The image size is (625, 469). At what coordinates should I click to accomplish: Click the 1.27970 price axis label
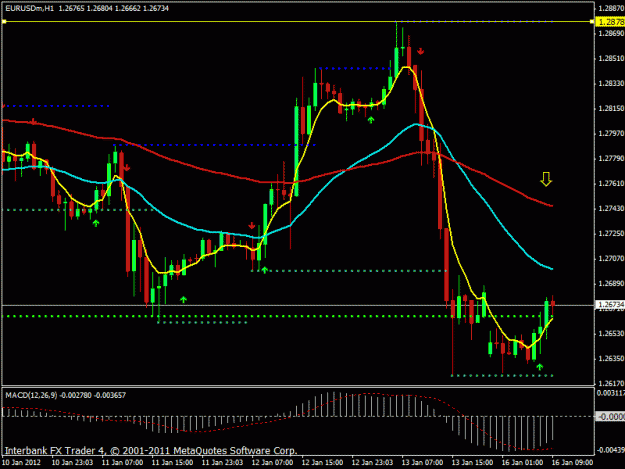point(611,133)
